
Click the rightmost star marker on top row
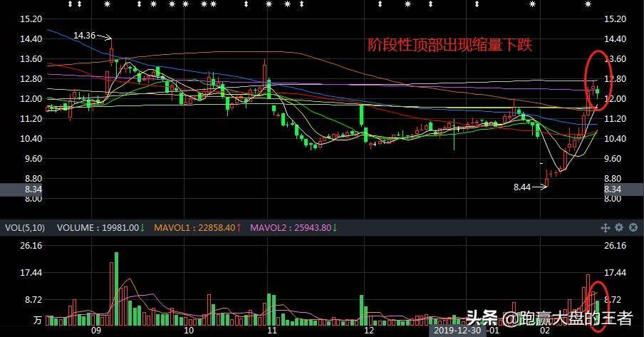click(588, 4)
